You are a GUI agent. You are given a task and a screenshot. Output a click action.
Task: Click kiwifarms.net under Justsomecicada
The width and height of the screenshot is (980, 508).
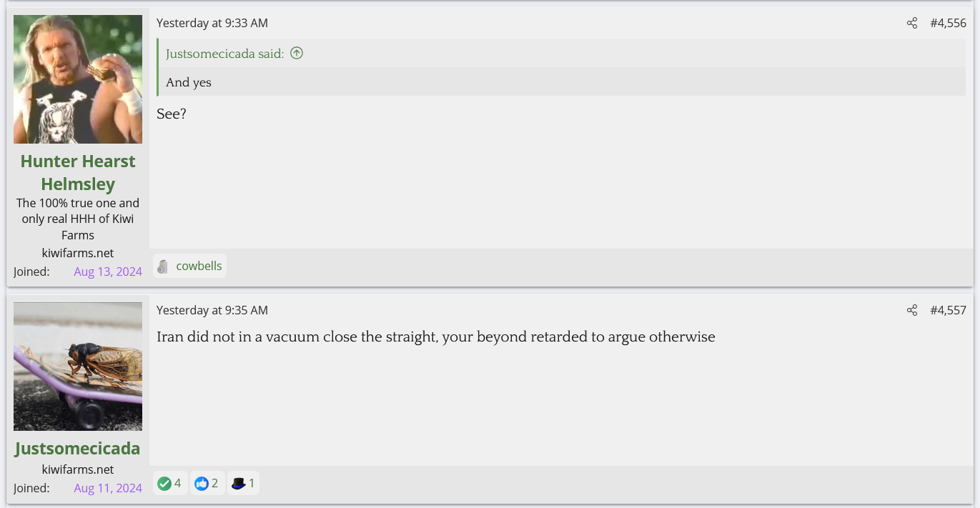(x=78, y=469)
